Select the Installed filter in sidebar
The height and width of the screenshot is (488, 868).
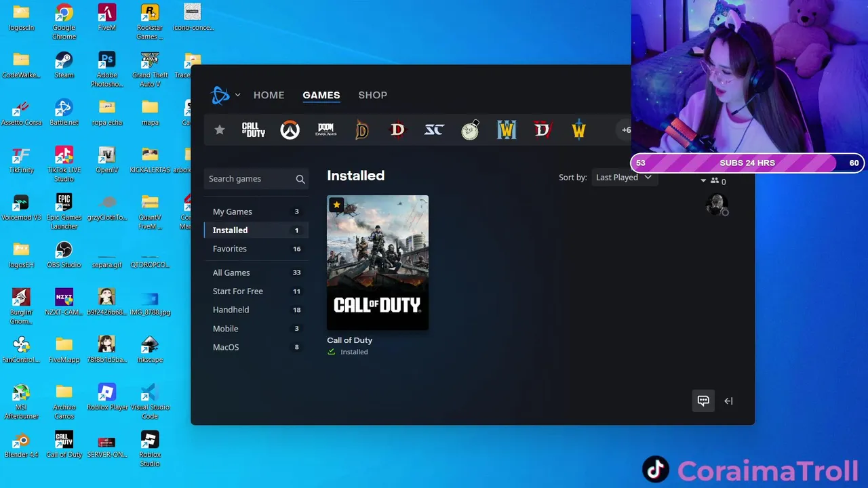coord(256,230)
